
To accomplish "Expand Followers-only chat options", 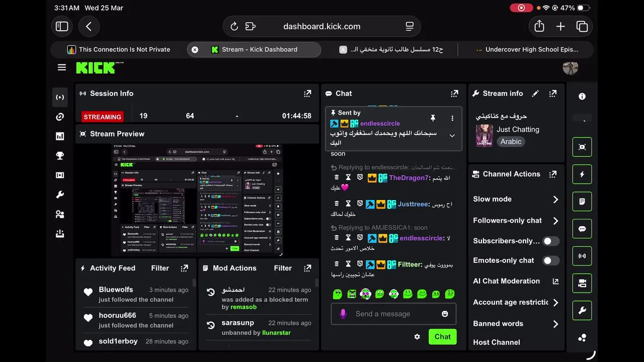I will click(x=555, y=221).
